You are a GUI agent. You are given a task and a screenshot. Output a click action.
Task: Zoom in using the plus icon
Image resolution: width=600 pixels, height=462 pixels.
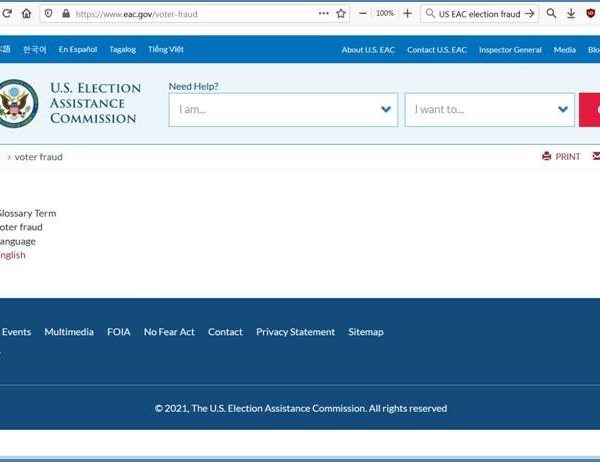point(407,14)
